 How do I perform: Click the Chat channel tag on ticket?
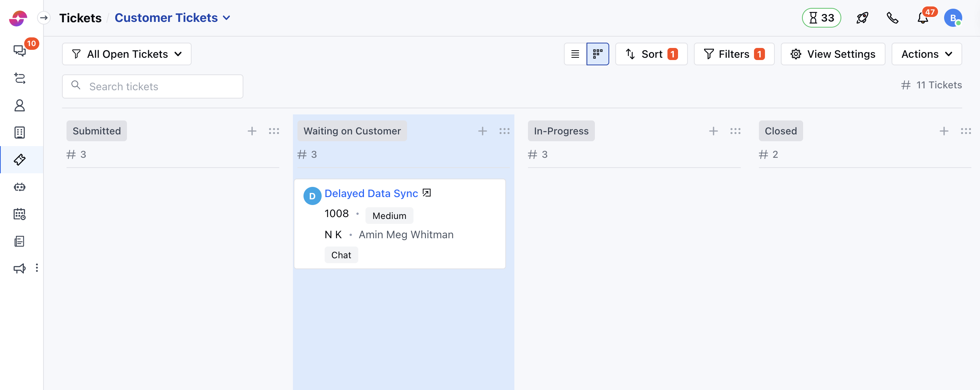341,255
